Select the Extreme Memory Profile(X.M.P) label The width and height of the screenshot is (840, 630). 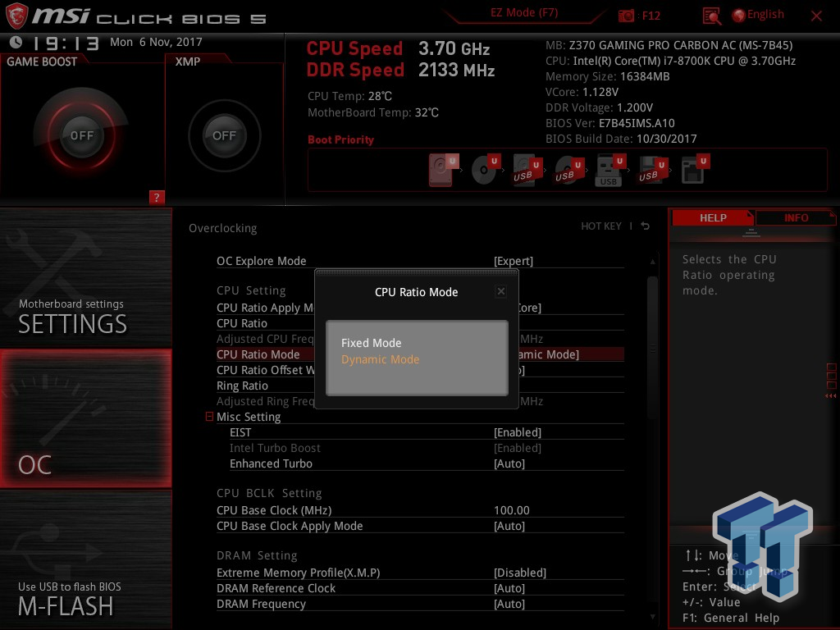point(298,573)
